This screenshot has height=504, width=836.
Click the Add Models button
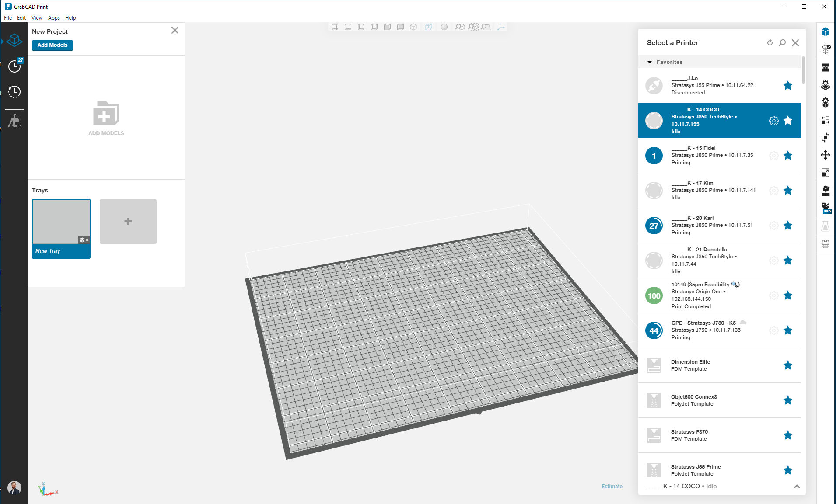click(x=52, y=45)
